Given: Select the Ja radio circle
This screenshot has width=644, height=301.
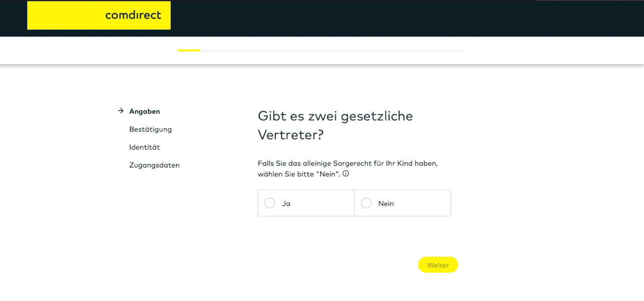Looking at the screenshot, I should [x=270, y=203].
